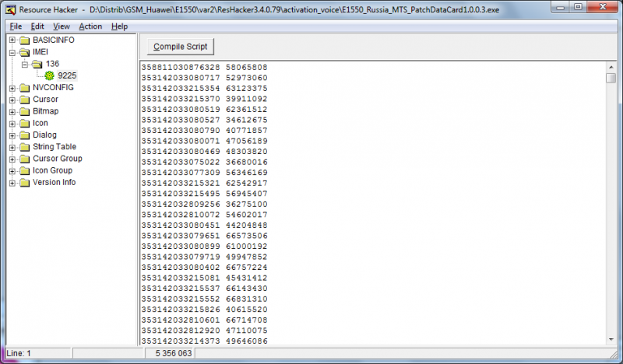Place cursor on line 353142033080717 52973060
The height and width of the screenshot is (364, 623).
click(x=204, y=78)
